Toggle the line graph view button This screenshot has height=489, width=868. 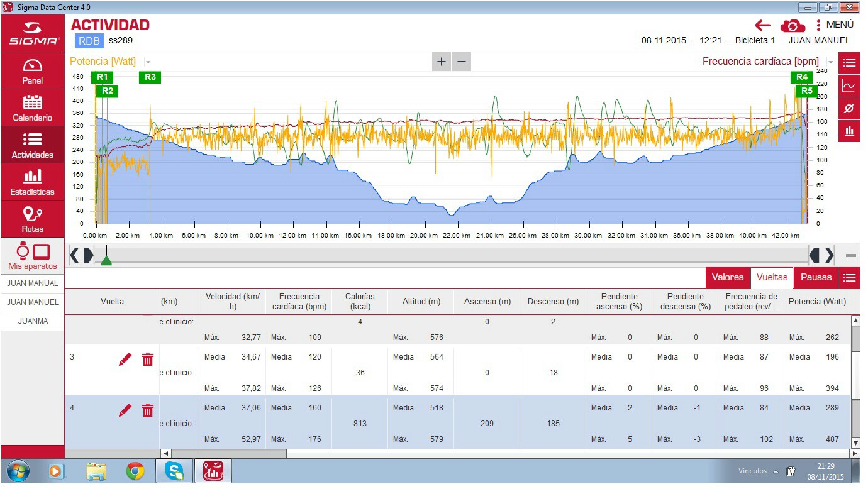[849, 86]
